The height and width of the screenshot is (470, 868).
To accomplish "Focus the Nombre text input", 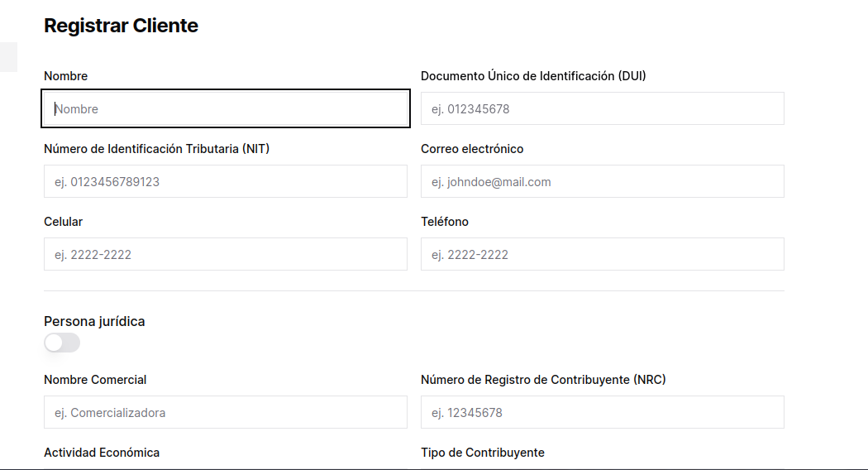I will coord(225,108).
